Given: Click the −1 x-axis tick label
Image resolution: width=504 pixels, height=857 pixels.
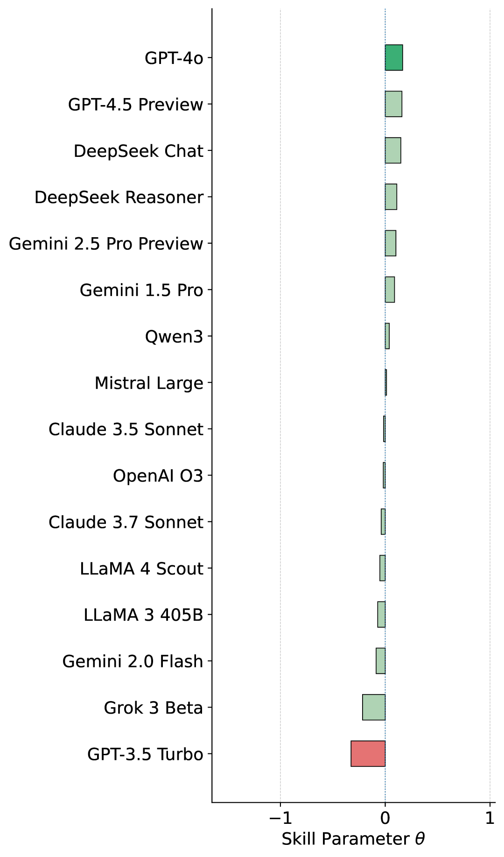Looking at the screenshot, I should pyautogui.click(x=280, y=818).
